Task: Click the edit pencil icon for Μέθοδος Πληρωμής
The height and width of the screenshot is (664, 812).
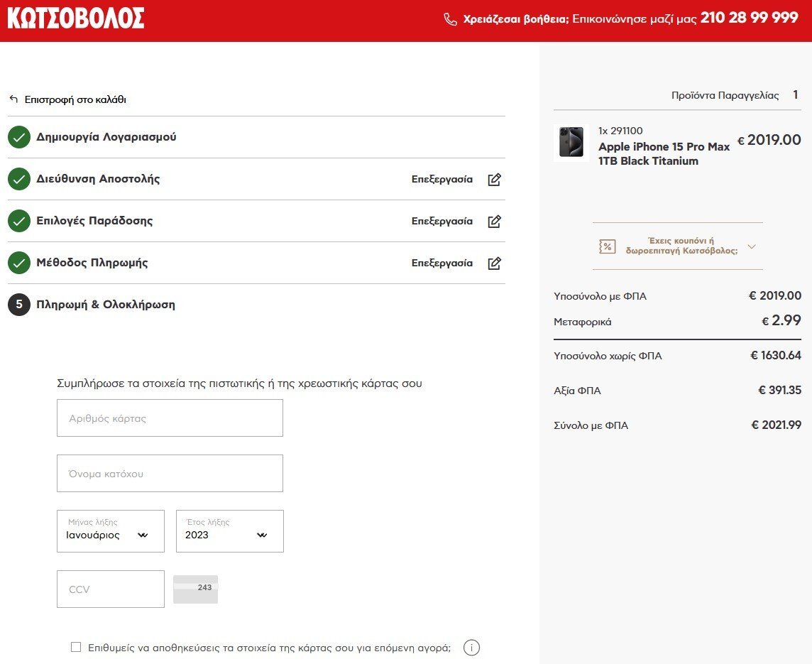Action: click(495, 263)
